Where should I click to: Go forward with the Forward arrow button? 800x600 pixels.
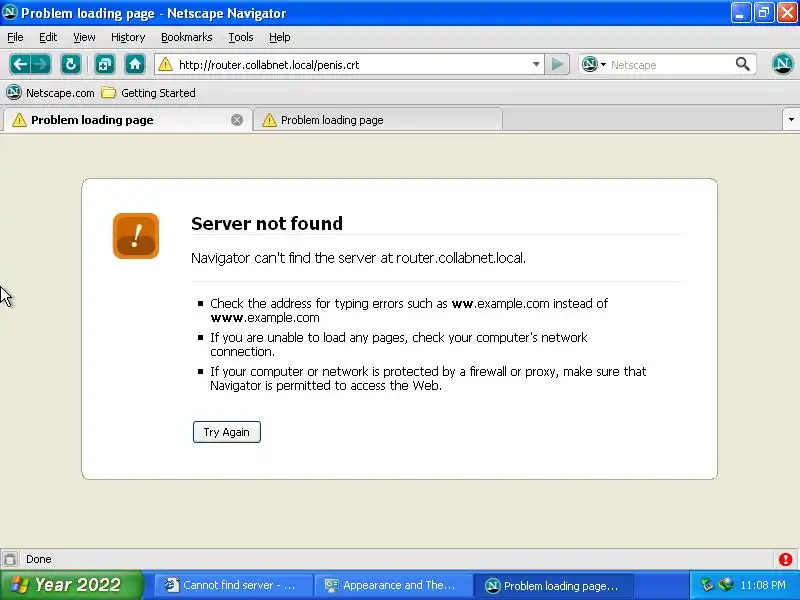[x=41, y=64]
